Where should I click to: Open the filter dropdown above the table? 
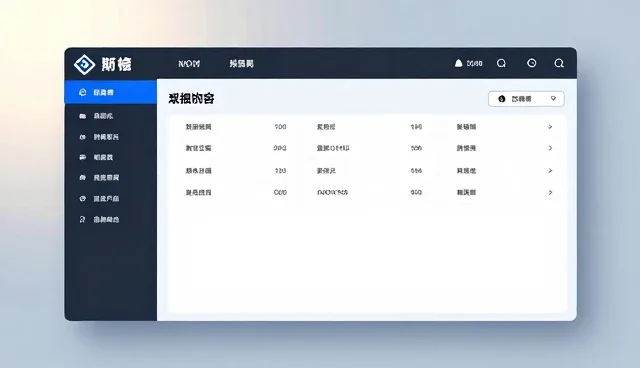coord(526,99)
